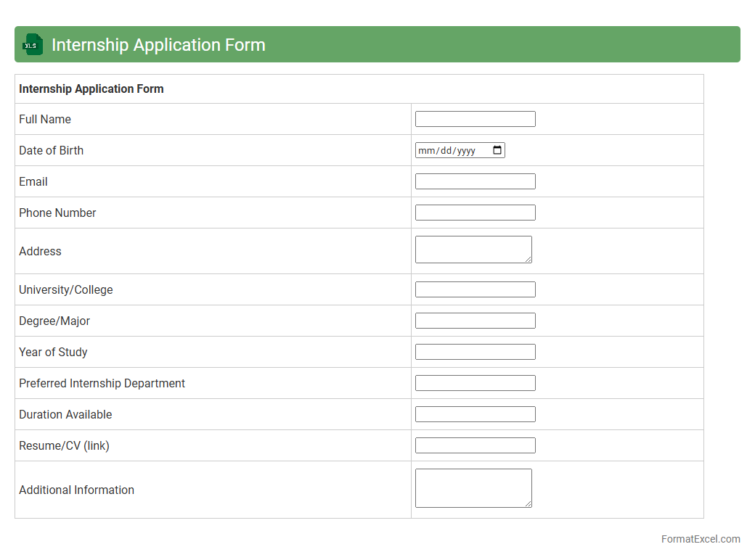Grab the Address textarea resize handle
Image resolution: width=755 pixels, height=560 pixels.
click(528, 259)
